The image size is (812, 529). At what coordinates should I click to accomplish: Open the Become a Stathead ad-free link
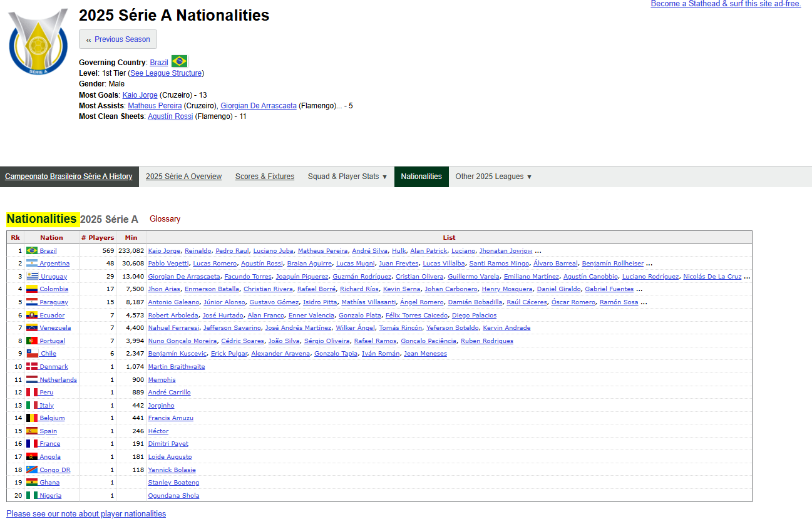point(726,4)
